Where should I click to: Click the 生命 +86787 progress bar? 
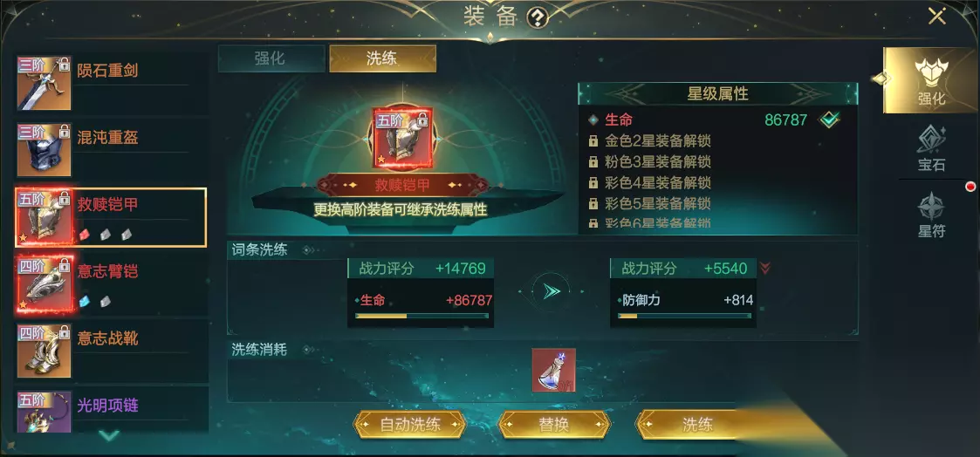[x=421, y=316]
